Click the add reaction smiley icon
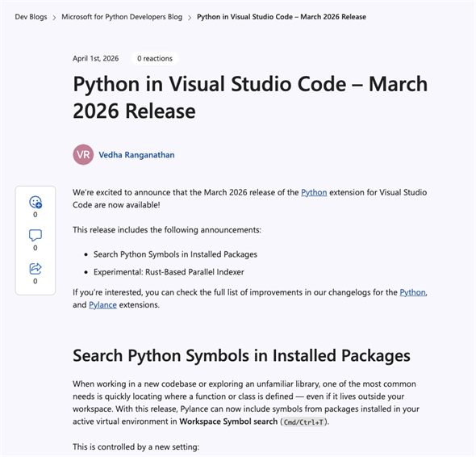Viewport: 476px width, 457px height. [35, 202]
